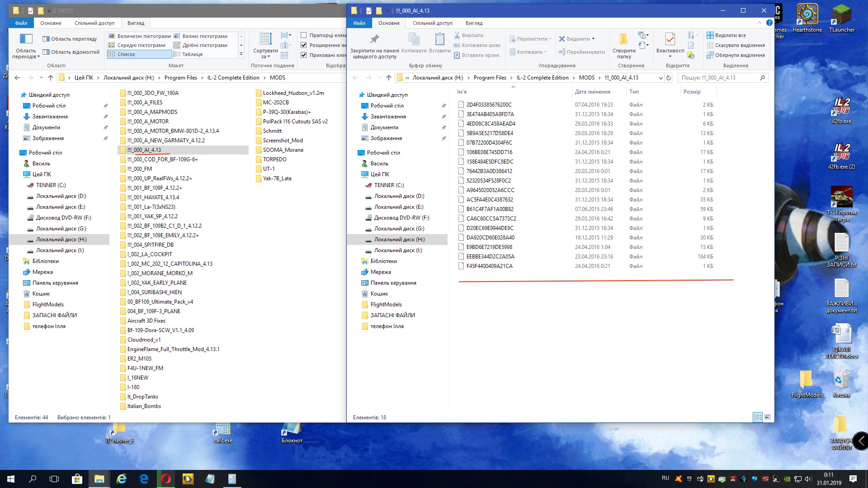
Task: Click the pin to Quick Access icon
Action: [x=374, y=40]
